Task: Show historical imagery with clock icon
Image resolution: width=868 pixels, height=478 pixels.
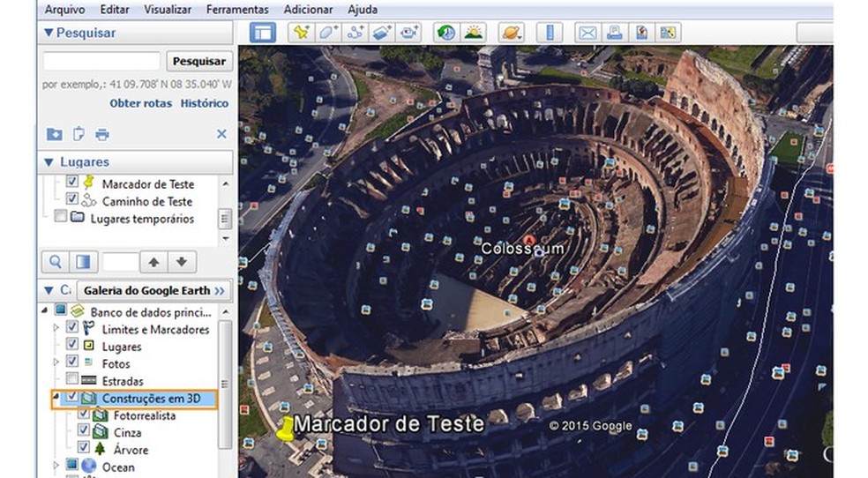Action: coord(446,33)
